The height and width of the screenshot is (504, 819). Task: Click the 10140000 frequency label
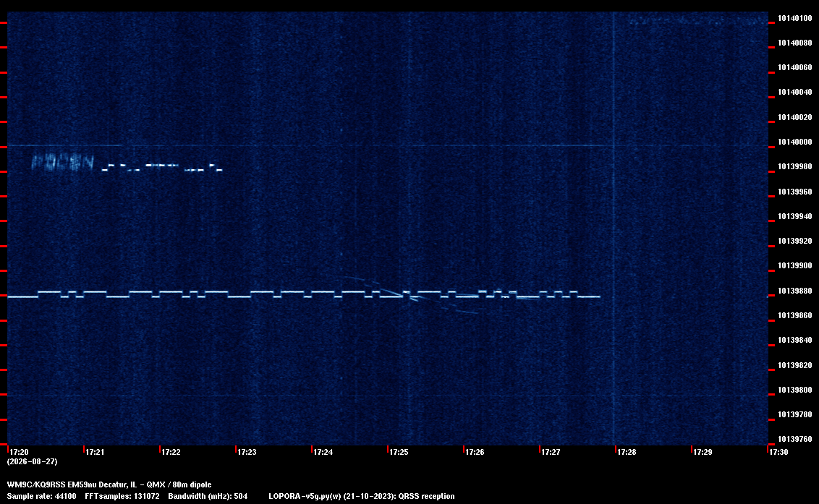point(794,142)
